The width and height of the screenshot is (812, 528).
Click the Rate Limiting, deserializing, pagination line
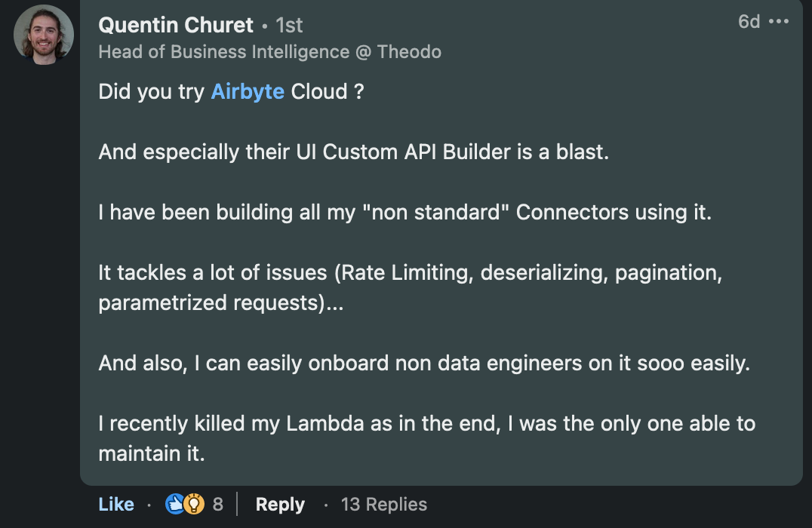[410, 273]
